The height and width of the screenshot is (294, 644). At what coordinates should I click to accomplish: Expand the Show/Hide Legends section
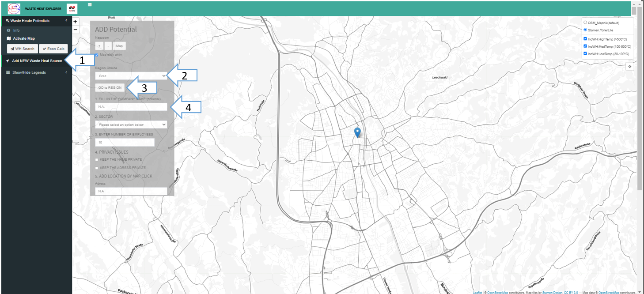[36, 72]
